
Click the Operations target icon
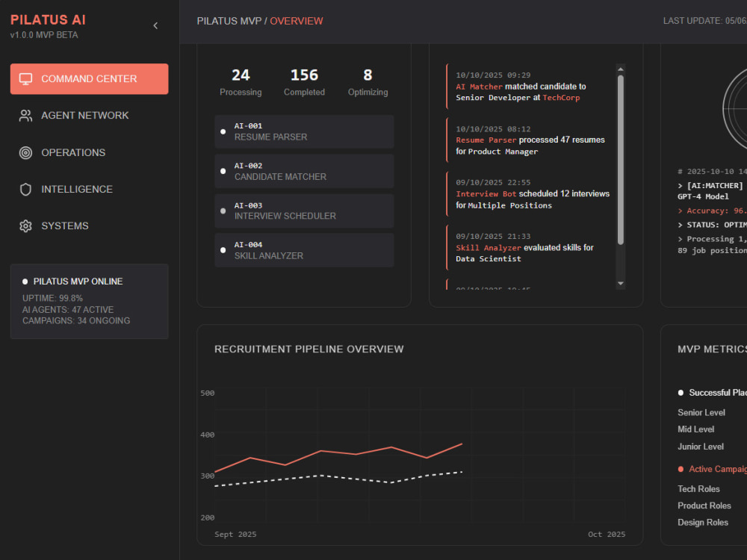point(25,153)
